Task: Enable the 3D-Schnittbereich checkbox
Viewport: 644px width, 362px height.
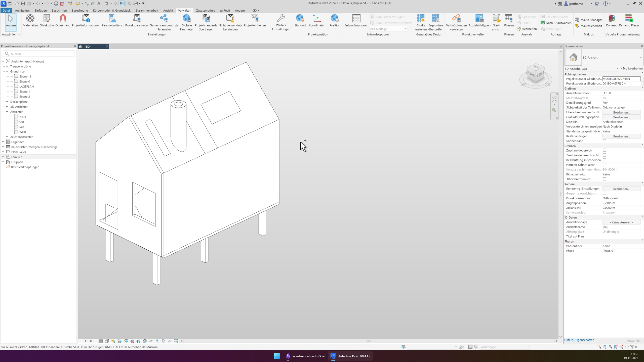Action: (x=605, y=179)
